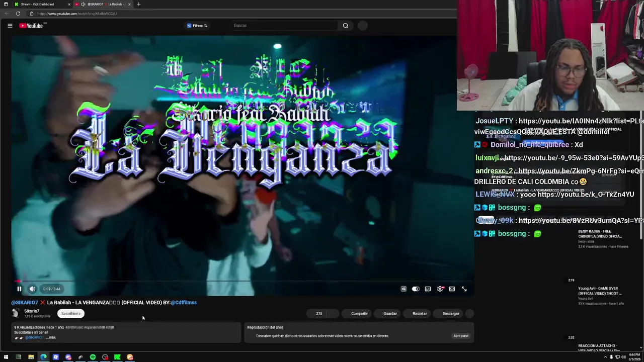Image resolution: width=644 pixels, height=362 pixels.
Task: Open the @Cdffilmss link in video title
Action: 184,303
